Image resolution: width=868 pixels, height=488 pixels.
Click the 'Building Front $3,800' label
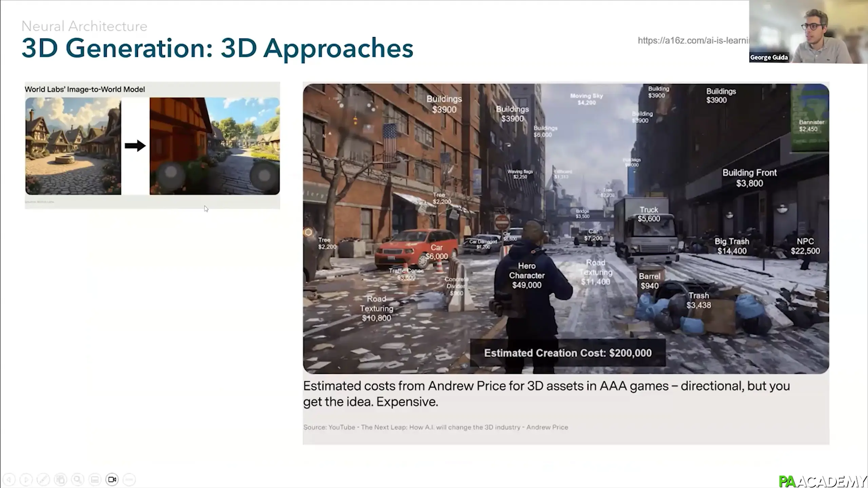coord(749,178)
